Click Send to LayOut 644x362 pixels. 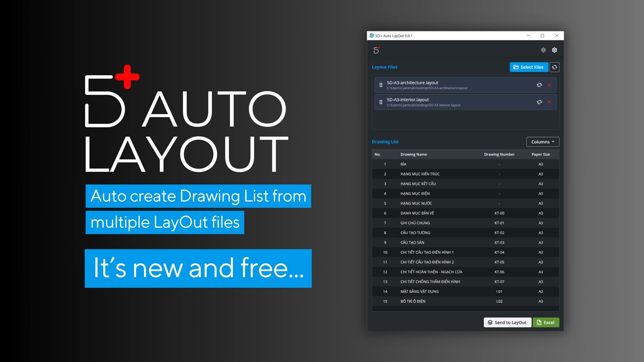tap(507, 322)
